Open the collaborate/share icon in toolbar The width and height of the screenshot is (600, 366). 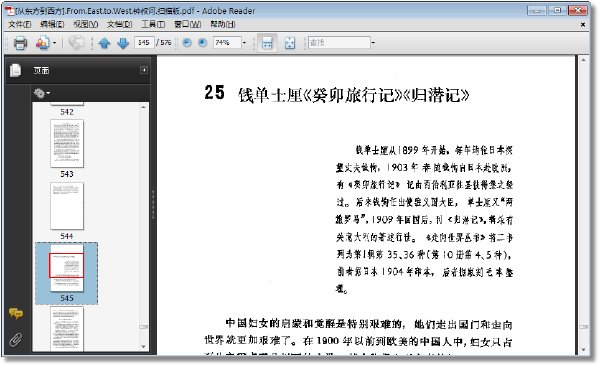click(42, 42)
